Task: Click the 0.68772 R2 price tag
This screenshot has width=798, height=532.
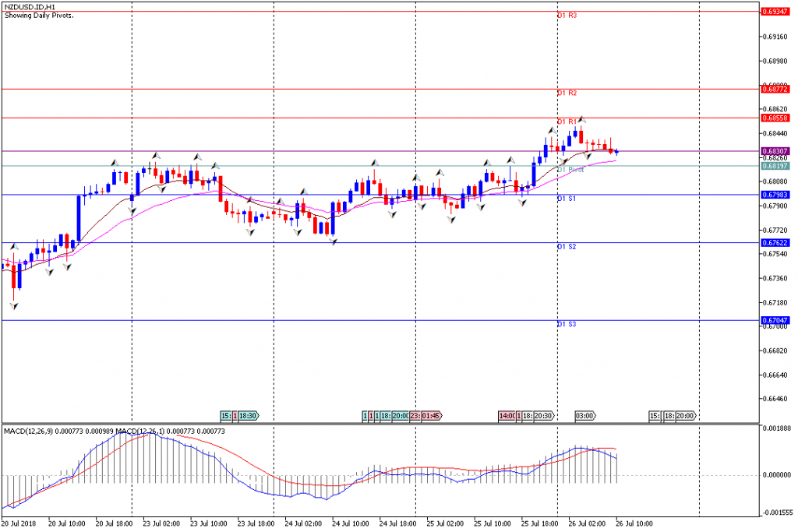Action: coord(774,90)
